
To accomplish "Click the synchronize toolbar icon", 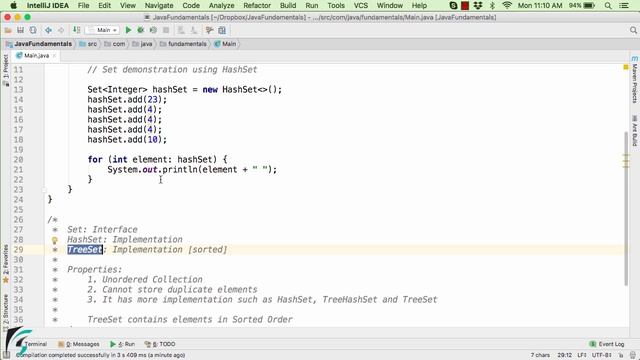I will (33, 30).
